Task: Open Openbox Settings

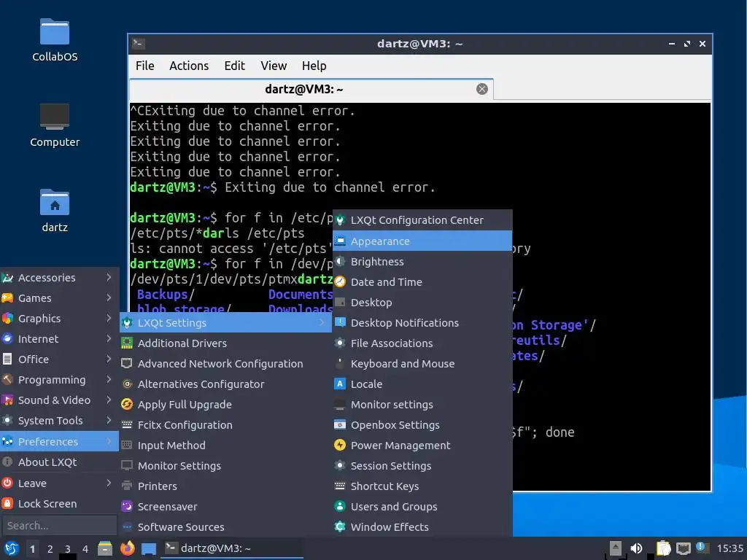Action: (x=422, y=425)
